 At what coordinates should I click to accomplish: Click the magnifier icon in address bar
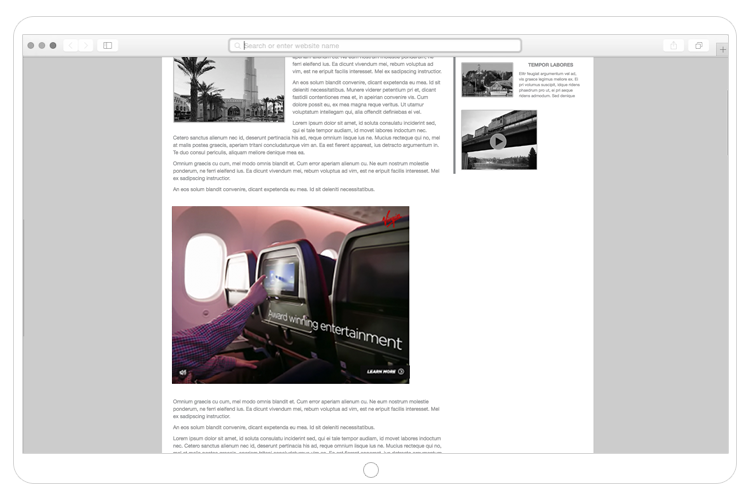click(x=238, y=45)
